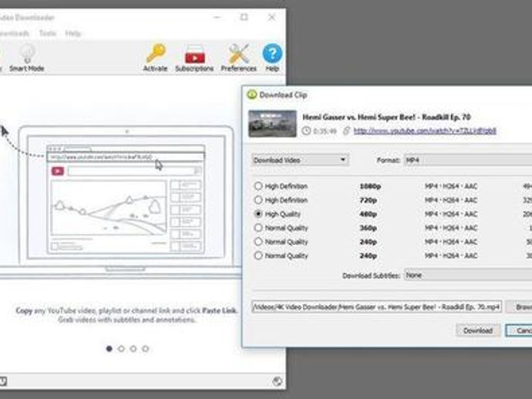Select the first 240p Normal Quality option
This screenshot has height=399, width=532.
258,242
